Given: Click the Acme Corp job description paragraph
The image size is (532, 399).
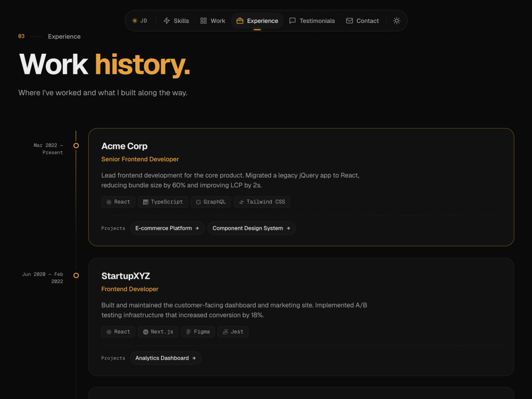Looking at the screenshot, I should tap(230, 180).
